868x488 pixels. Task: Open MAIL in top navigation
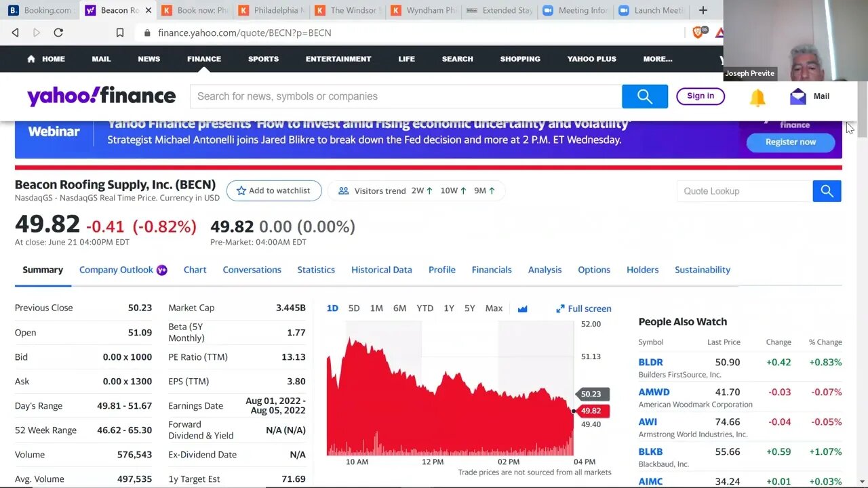tap(101, 59)
